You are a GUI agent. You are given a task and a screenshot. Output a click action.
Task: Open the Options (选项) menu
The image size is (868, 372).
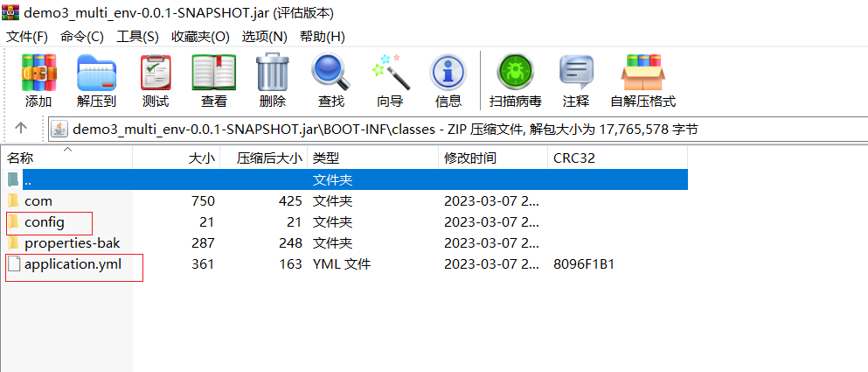pos(264,37)
